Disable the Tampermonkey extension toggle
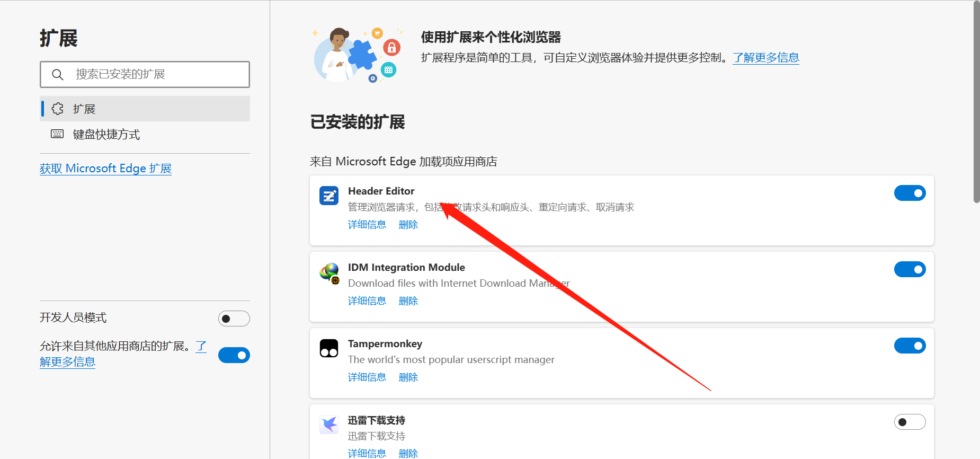 click(910, 346)
